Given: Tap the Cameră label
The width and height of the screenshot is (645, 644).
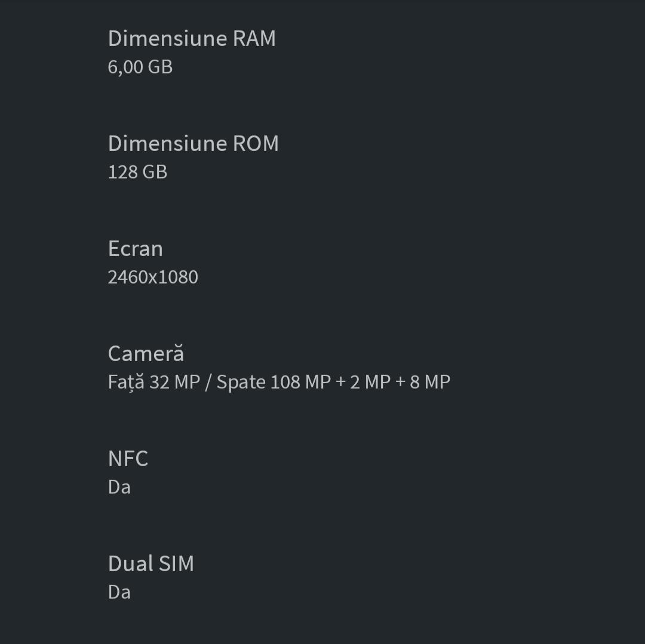Looking at the screenshot, I should click(146, 353).
